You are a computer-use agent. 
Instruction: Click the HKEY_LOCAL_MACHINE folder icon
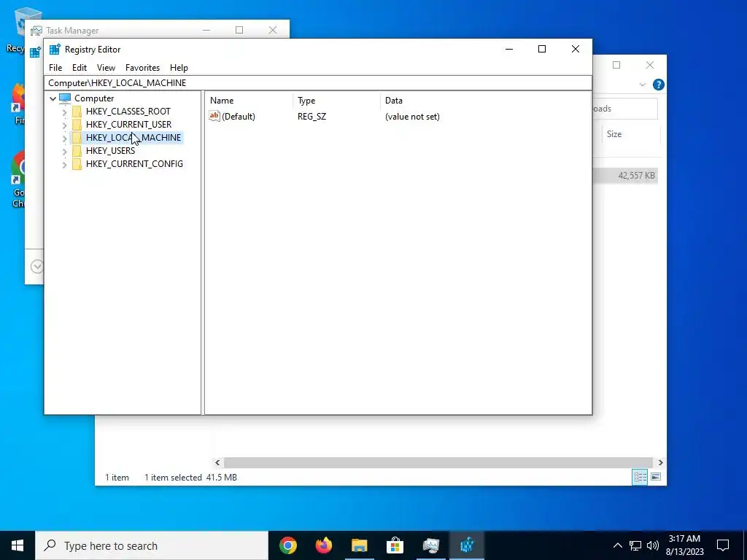[77, 138]
